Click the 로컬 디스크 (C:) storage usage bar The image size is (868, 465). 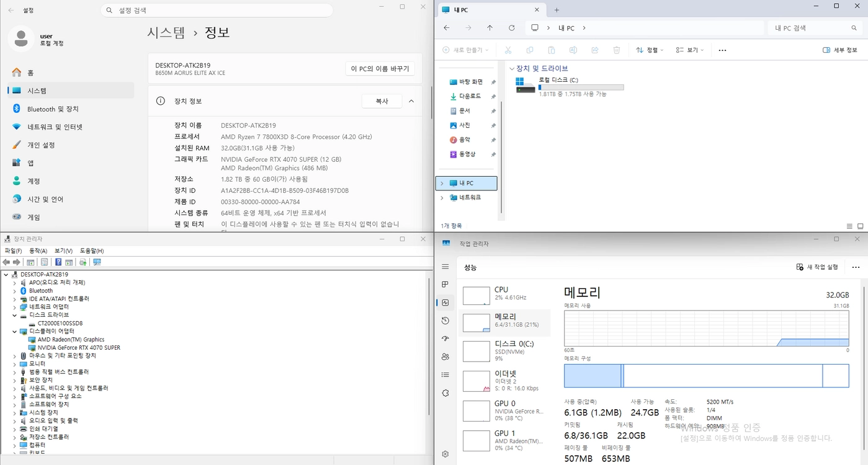tap(581, 87)
